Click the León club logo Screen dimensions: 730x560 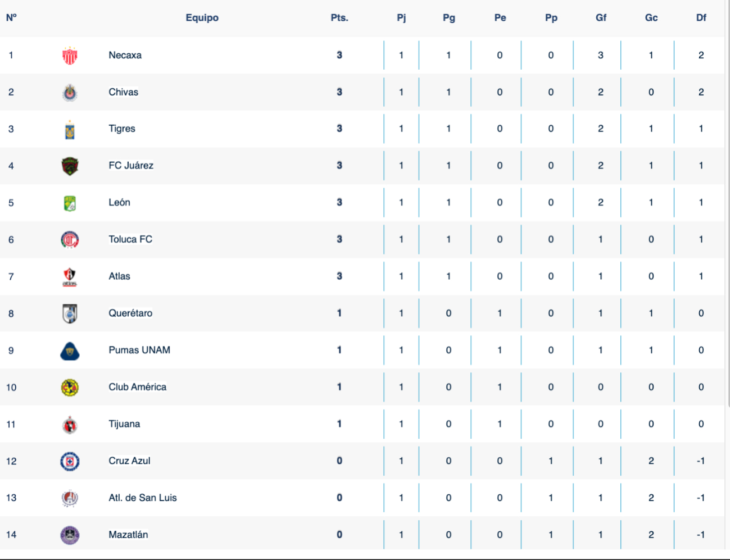click(70, 203)
